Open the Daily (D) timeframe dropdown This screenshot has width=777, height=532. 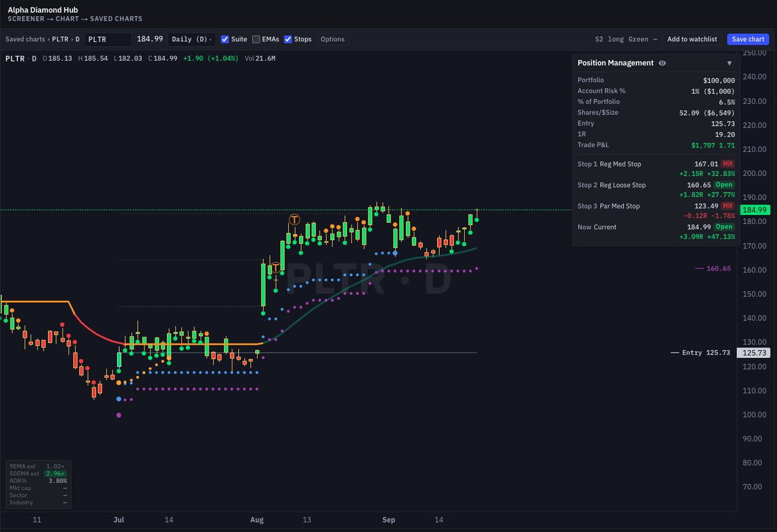pos(192,39)
